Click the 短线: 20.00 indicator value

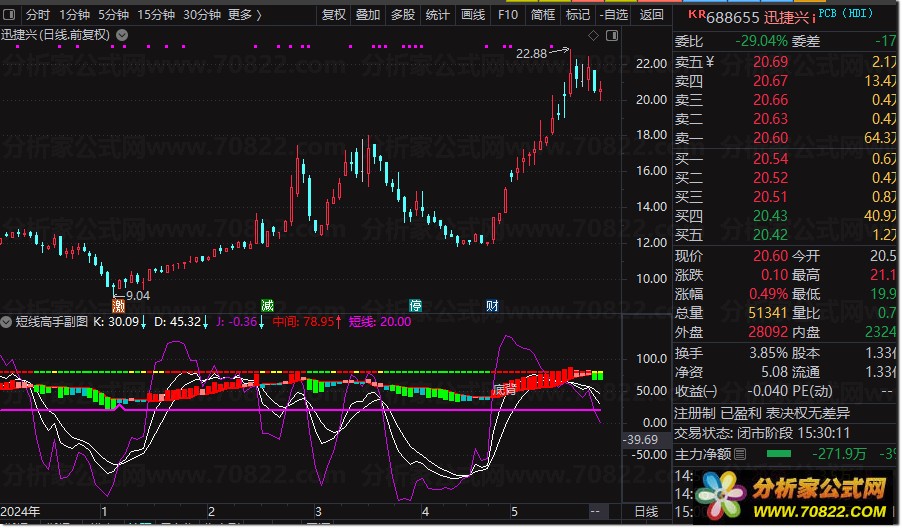(380, 322)
